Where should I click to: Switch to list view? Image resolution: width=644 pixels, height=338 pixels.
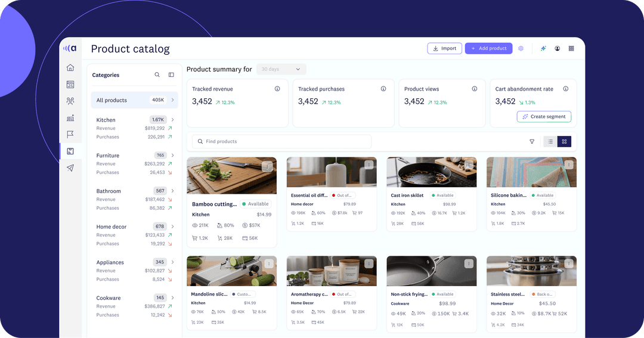(x=550, y=142)
